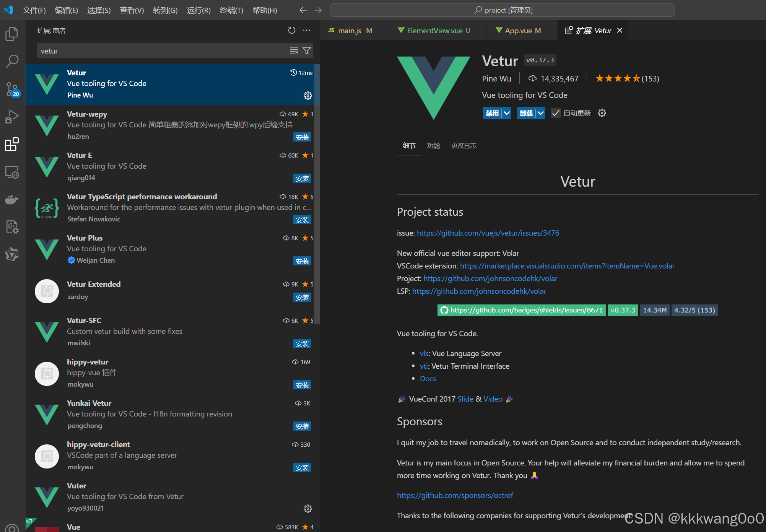Screen dimensions: 766x532
Task: Open Run and Debug view
Action: click(12, 117)
